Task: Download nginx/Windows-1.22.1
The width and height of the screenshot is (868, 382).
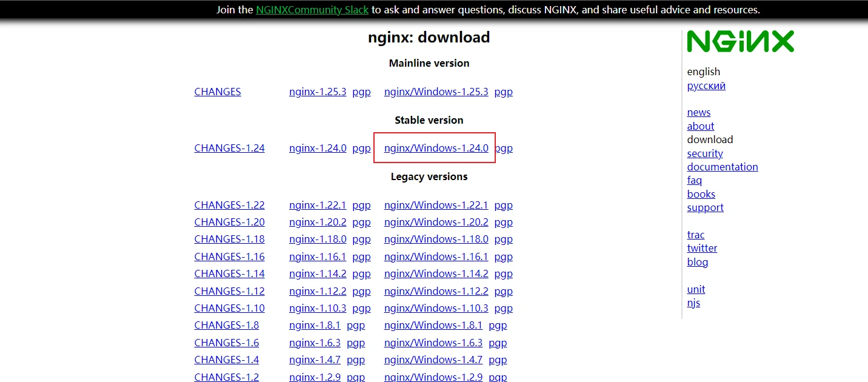Action: click(x=436, y=205)
